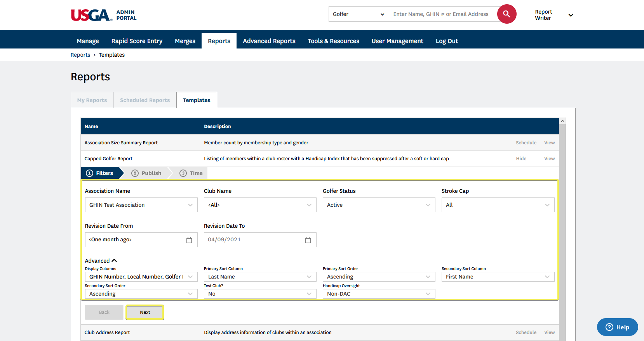Open the Stroke Cap dropdown
The image size is (644, 341).
click(498, 205)
